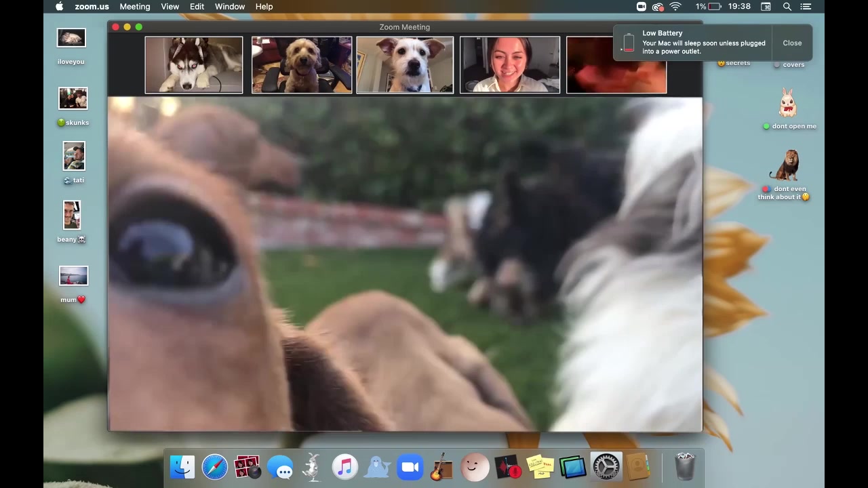This screenshot has width=868, height=488.
Task: Open the View menu
Action: point(170,7)
